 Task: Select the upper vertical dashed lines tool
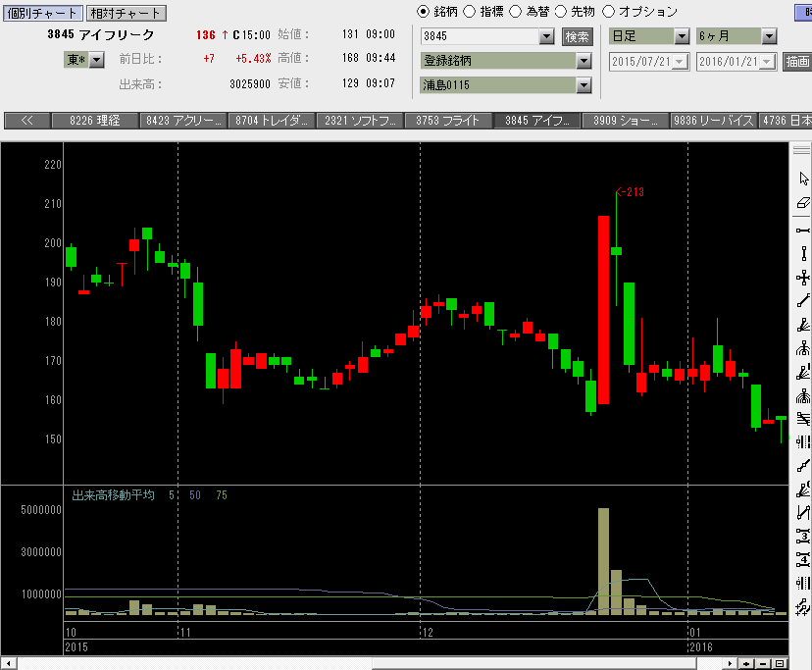coord(803,442)
